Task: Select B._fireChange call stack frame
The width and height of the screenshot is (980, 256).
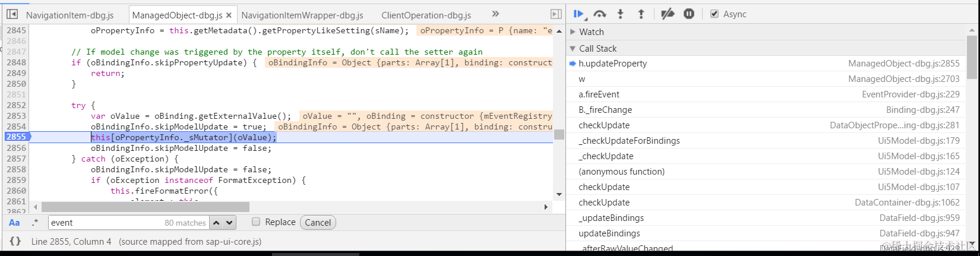Action: [767, 110]
